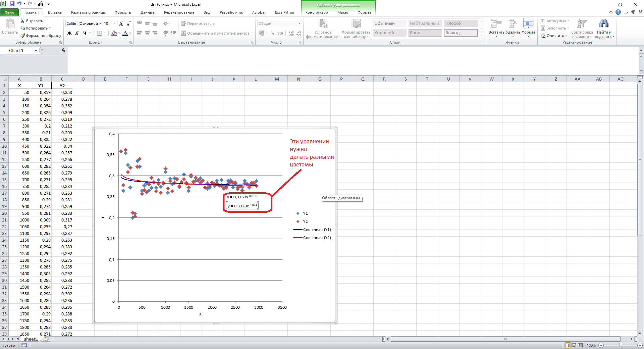Toggle Bold (Ж) formatting
The image size is (644, 349).
[x=69, y=33]
